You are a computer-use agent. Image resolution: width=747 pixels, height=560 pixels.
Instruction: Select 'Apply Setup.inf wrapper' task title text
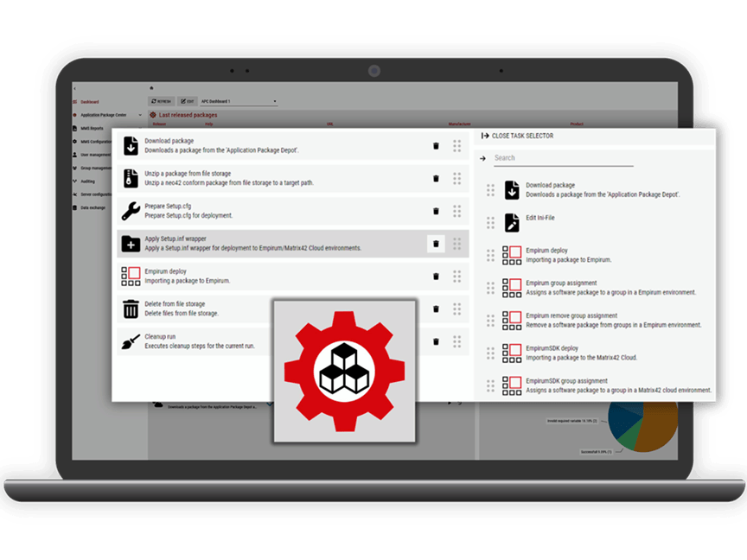(x=176, y=239)
